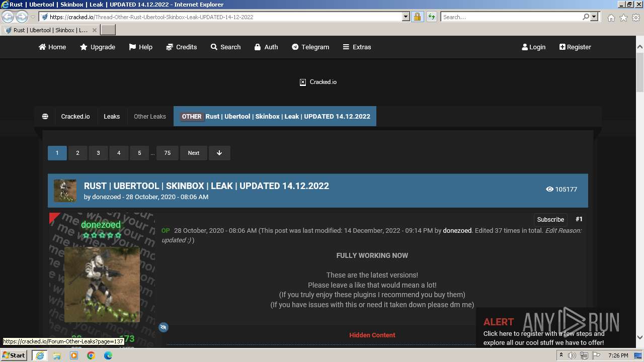Open the Leaks breadcrumb link

pyautogui.click(x=112, y=116)
